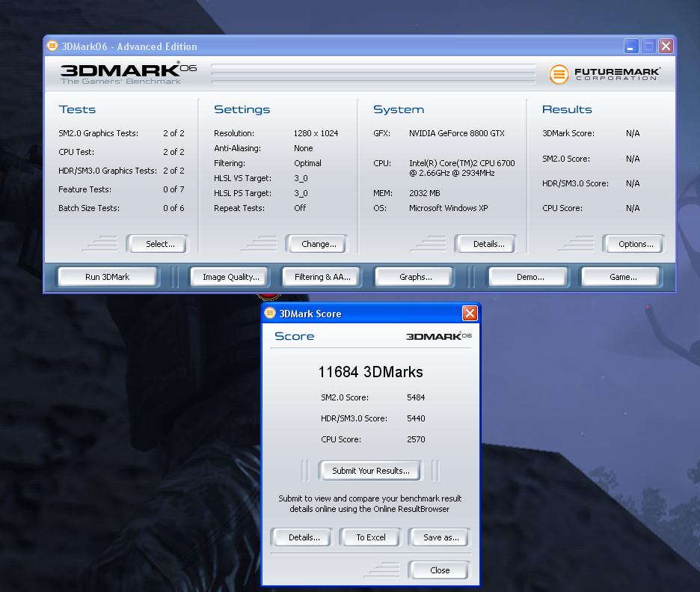Click the 3DMark Score dialog title icon
Viewport: 700px width, 592px height.
270,313
